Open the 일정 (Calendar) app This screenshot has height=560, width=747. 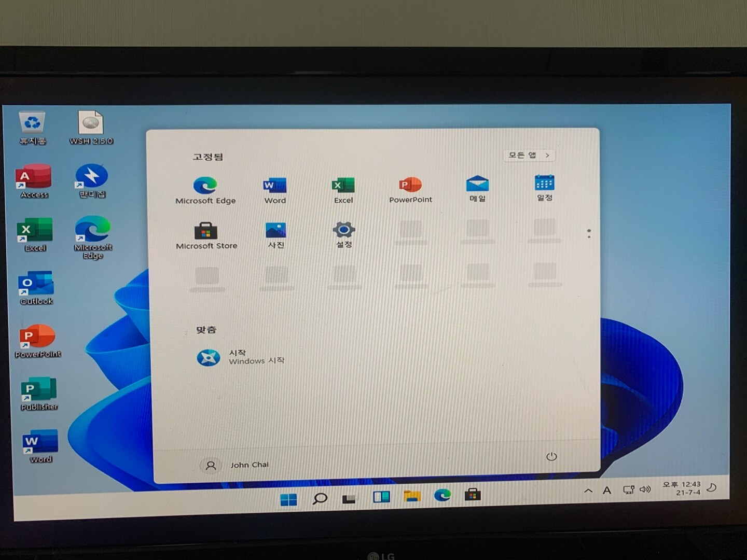(544, 188)
